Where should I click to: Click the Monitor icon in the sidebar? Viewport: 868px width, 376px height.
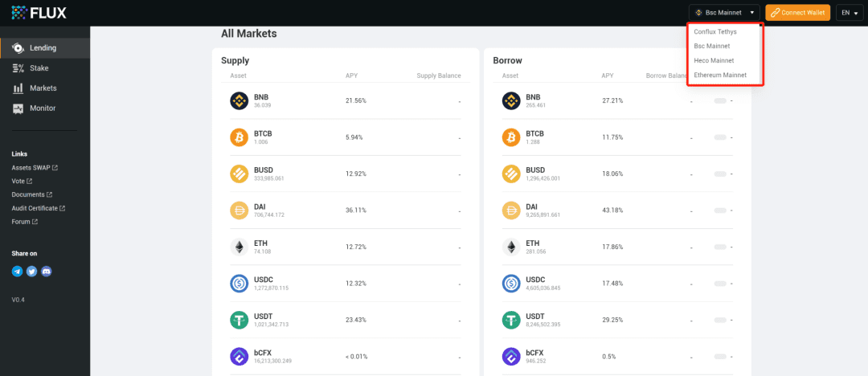pyautogui.click(x=18, y=108)
